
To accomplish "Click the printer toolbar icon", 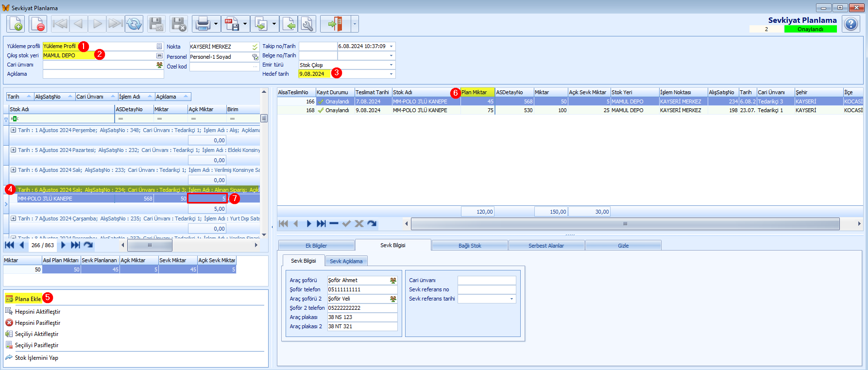I will pyautogui.click(x=203, y=24).
